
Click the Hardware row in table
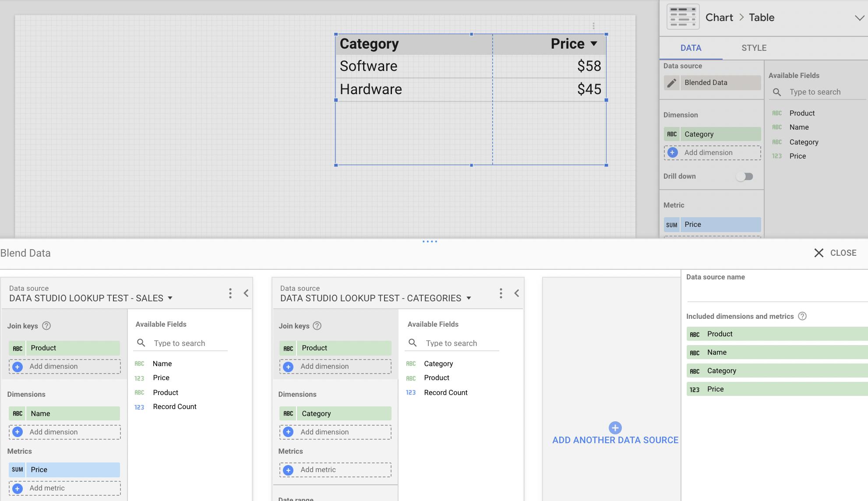pyautogui.click(x=471, y=89)
